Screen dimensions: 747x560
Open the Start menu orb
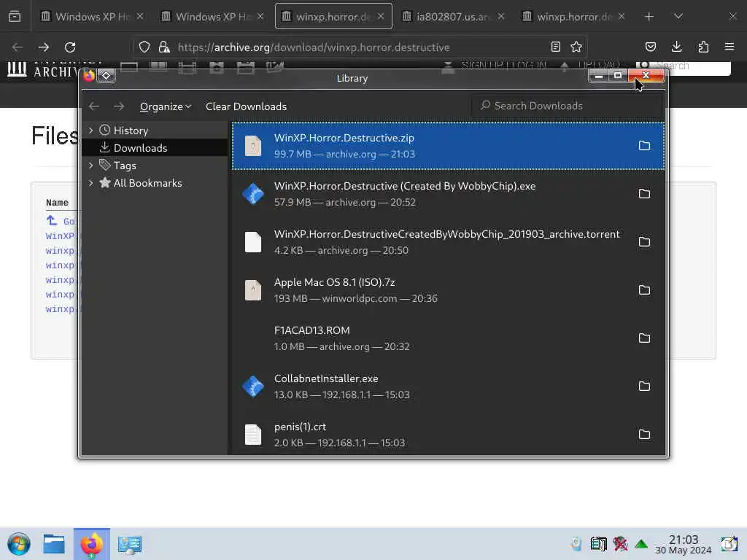19,544
